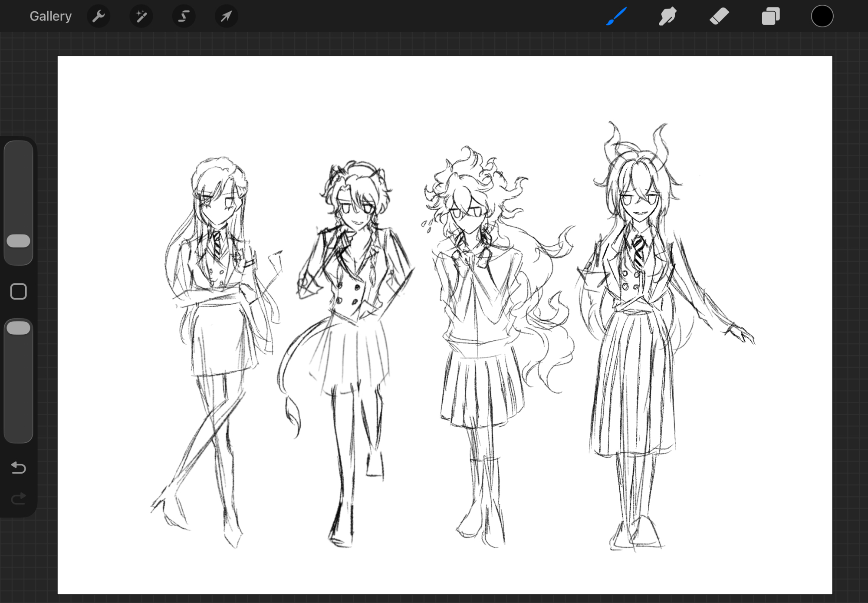The image size is (868, 603).
Task: Redo the last undone action
Action: [x=19, y=498]
